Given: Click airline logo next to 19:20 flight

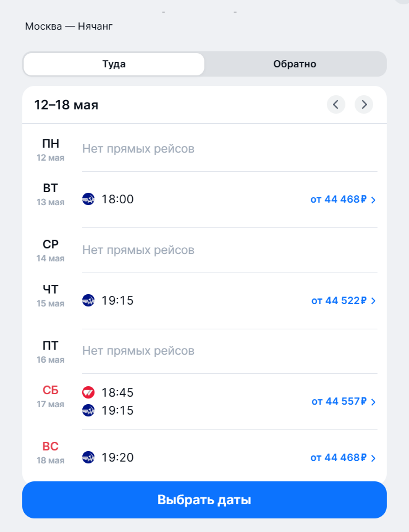Looking at the screenshot, I should pyautogui.click(x=88, y=458).
